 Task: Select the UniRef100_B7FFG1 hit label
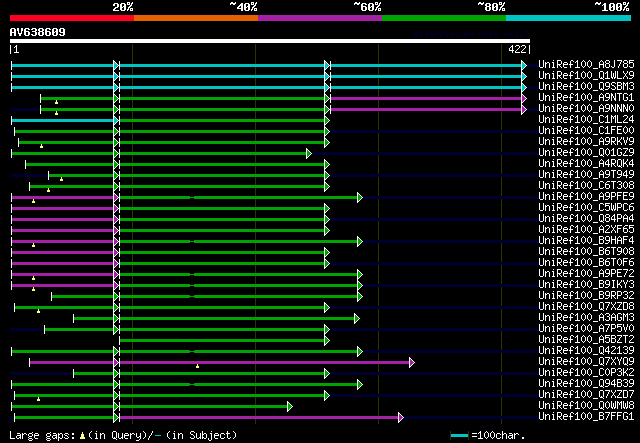[x=586, y=417]
